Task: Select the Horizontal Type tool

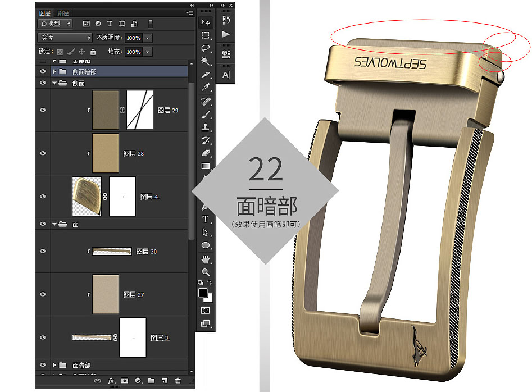Action: tap(206, 220)
